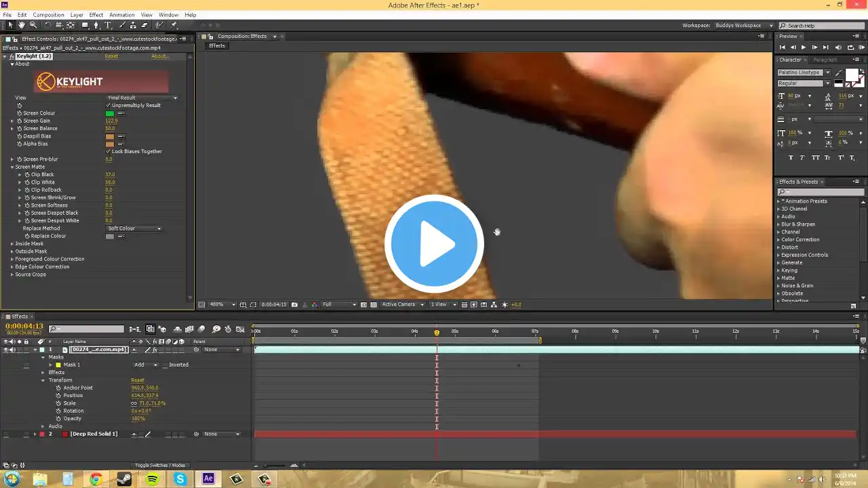The width and height of the screenshot is (868, 488).
Task: Open the Replace Method Soft Colour dropdown
Action: click(x=134, y=228)
